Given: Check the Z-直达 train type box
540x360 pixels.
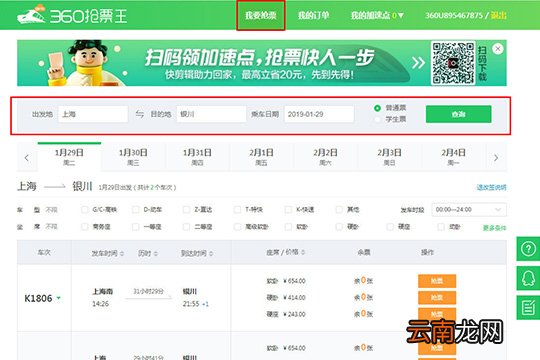Looking at the screenshot, I should click(x=186, y=209).
